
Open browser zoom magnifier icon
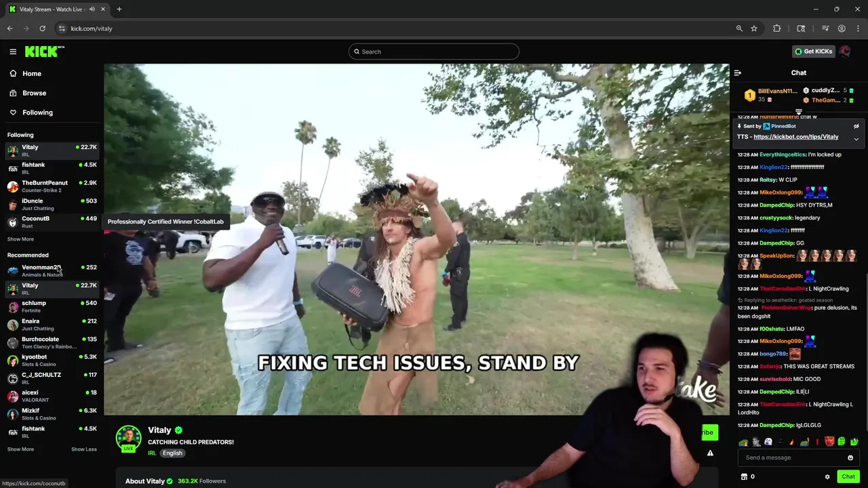pyautogui.click(x=739, y=28)
